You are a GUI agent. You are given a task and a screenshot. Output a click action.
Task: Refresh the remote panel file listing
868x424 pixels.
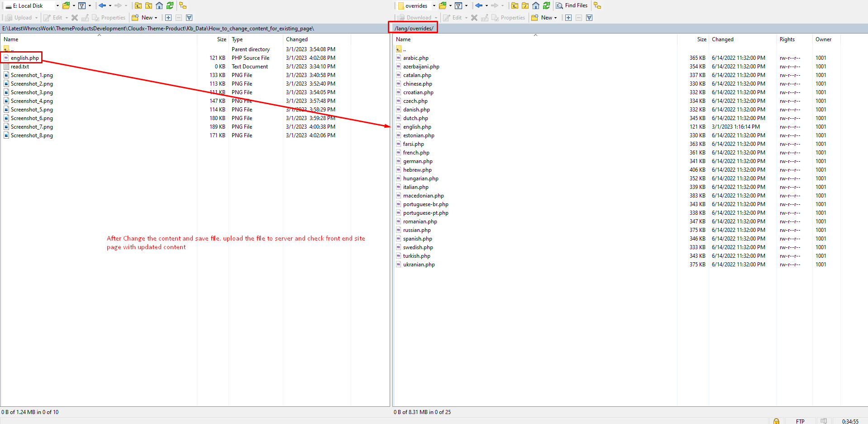pyautogui.click(x=546, y=5)
